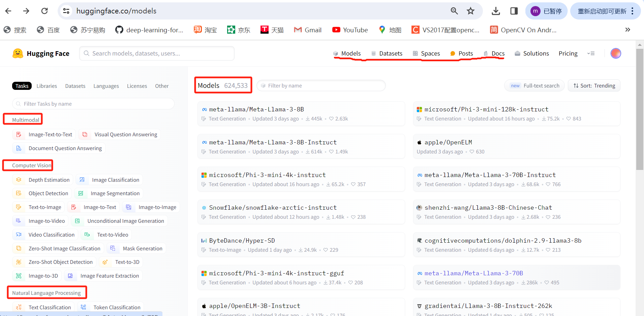Switch to the Licenses filter tab
This screenshot has width=644, height=316.
point(137,86)
